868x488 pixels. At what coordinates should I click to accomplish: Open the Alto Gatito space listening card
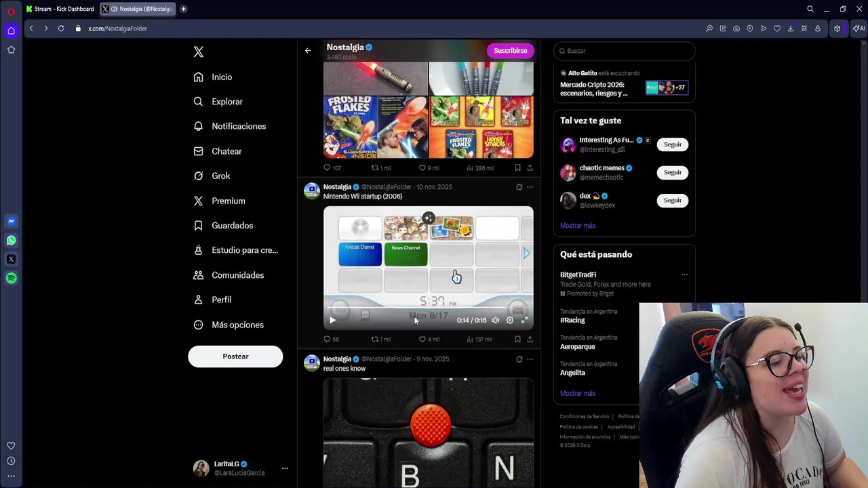[x=624, y=83]
